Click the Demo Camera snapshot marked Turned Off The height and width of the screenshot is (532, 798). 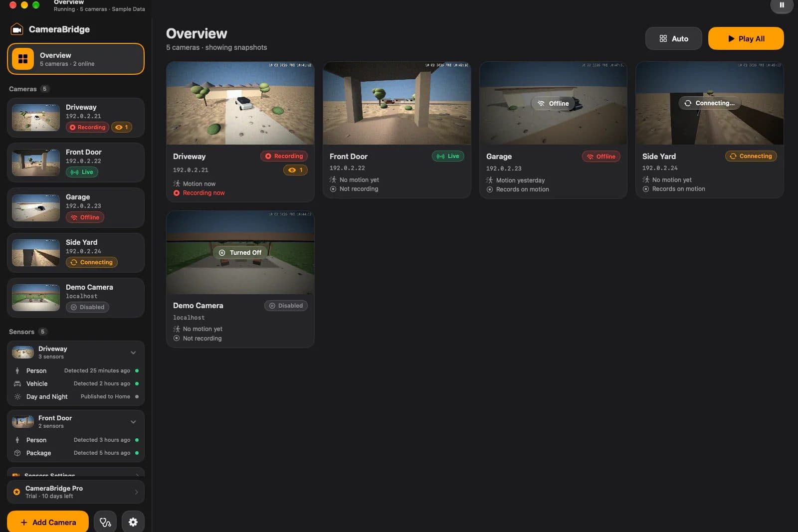tap(240, 253)
